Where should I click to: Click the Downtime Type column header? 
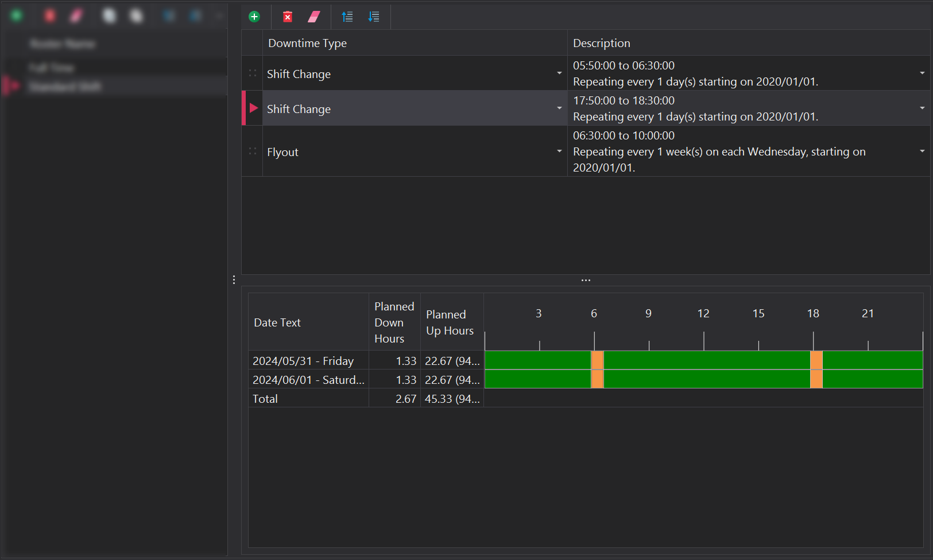point(307,43)
